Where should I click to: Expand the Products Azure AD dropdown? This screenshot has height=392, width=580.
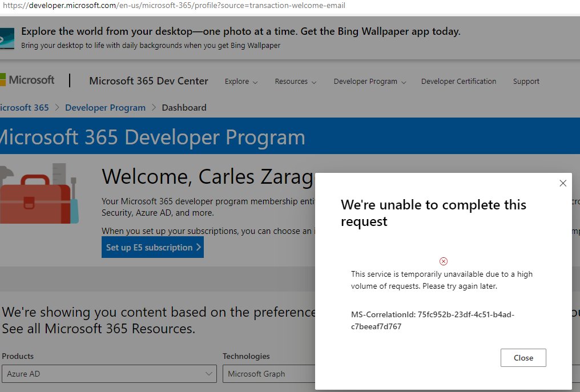coord(109,374)
